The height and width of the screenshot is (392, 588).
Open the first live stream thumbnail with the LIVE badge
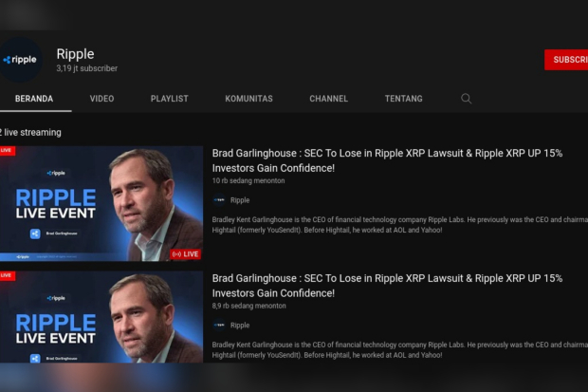point(101,203)
